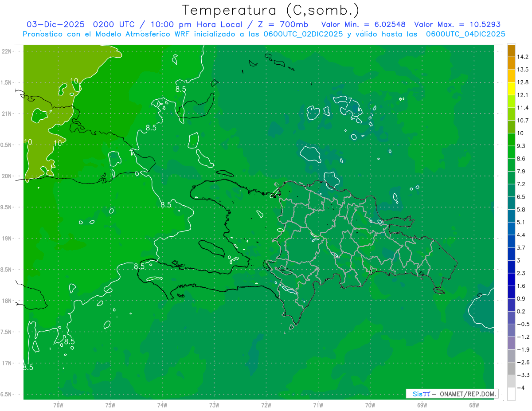Click the 0.9 legend value

coord(521,299)
